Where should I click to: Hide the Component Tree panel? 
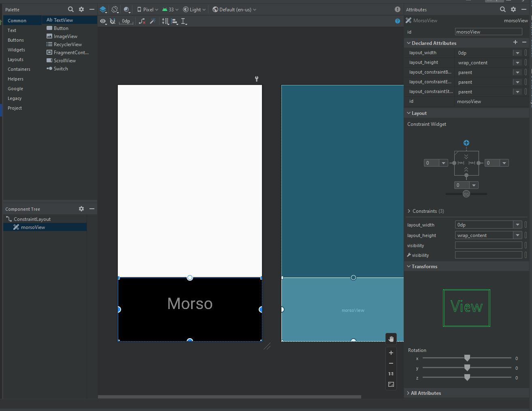(92, 209)
